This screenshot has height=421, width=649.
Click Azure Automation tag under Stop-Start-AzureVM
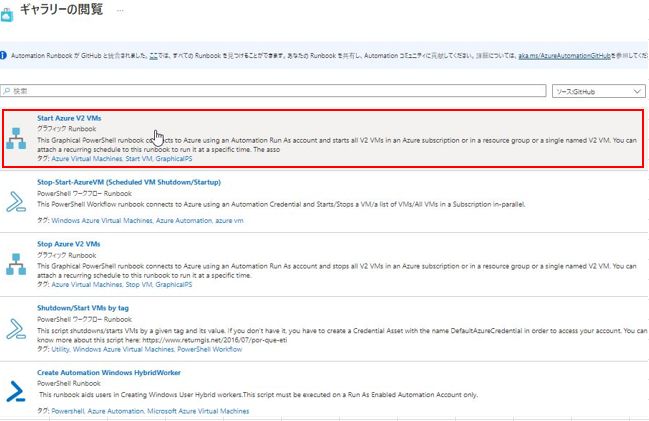tap(184, 221)
